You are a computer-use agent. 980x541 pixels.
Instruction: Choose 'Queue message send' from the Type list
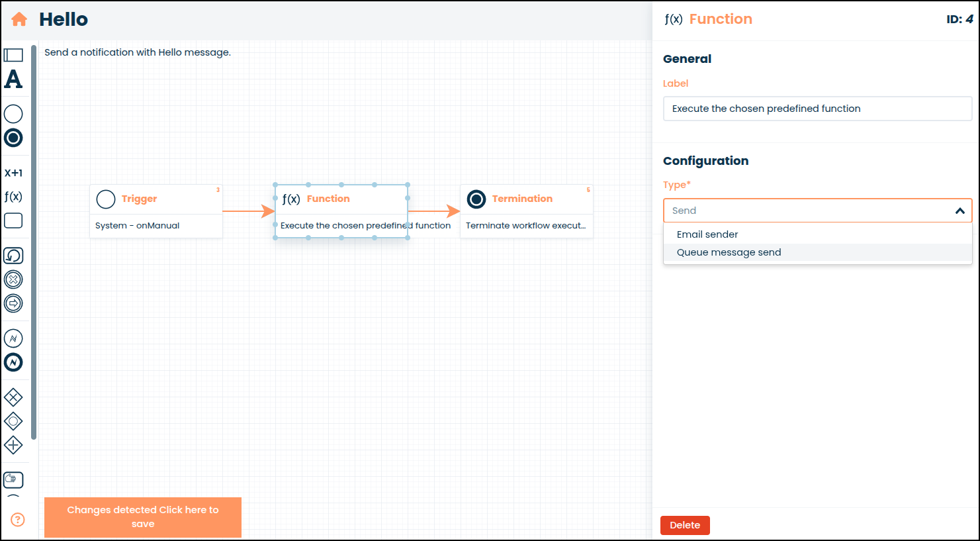[818, 252]
